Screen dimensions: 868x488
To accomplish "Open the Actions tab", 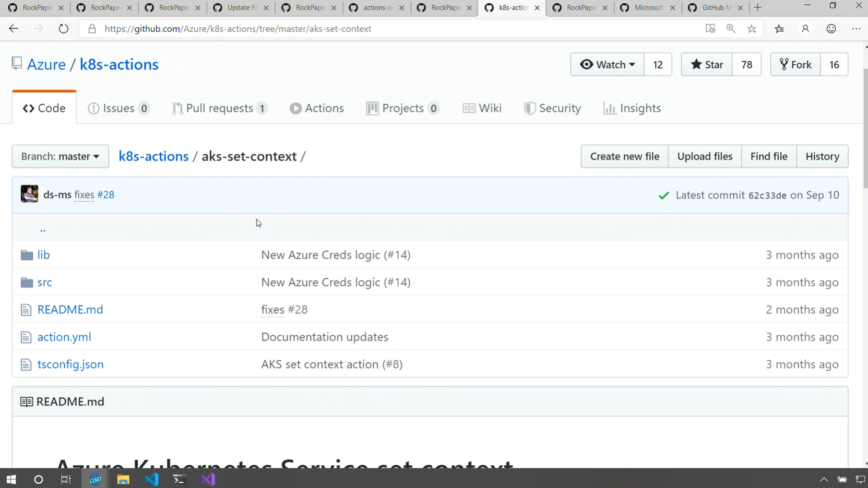I will (x=317, y=108).
